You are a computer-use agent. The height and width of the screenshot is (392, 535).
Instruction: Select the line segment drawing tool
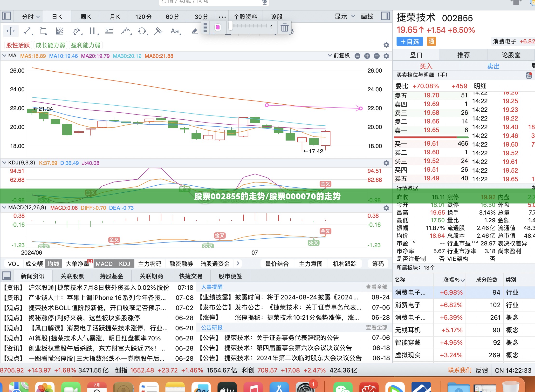coord(27,31)
